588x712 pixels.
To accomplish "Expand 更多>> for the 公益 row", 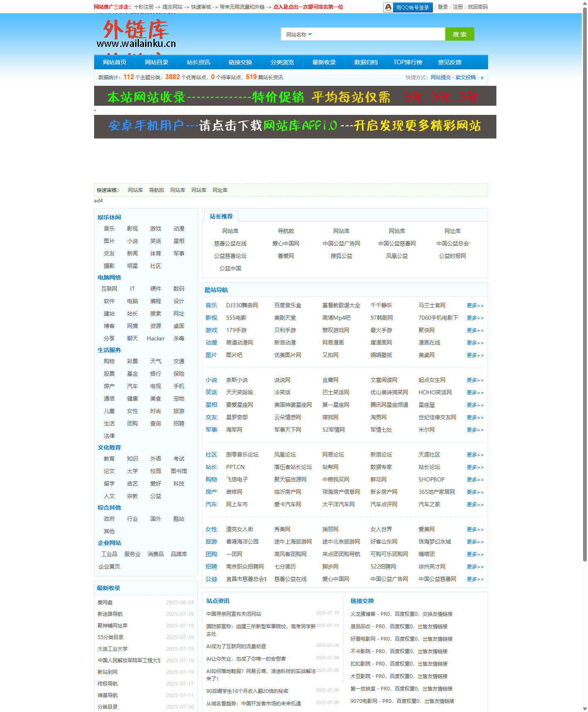I will click(475, 579).
